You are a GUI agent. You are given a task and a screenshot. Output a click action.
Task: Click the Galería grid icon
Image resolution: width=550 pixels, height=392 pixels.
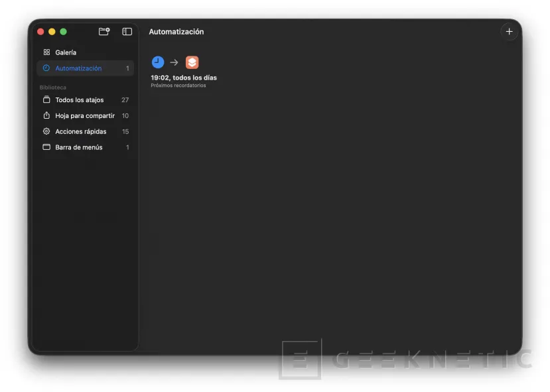(46, 52)
